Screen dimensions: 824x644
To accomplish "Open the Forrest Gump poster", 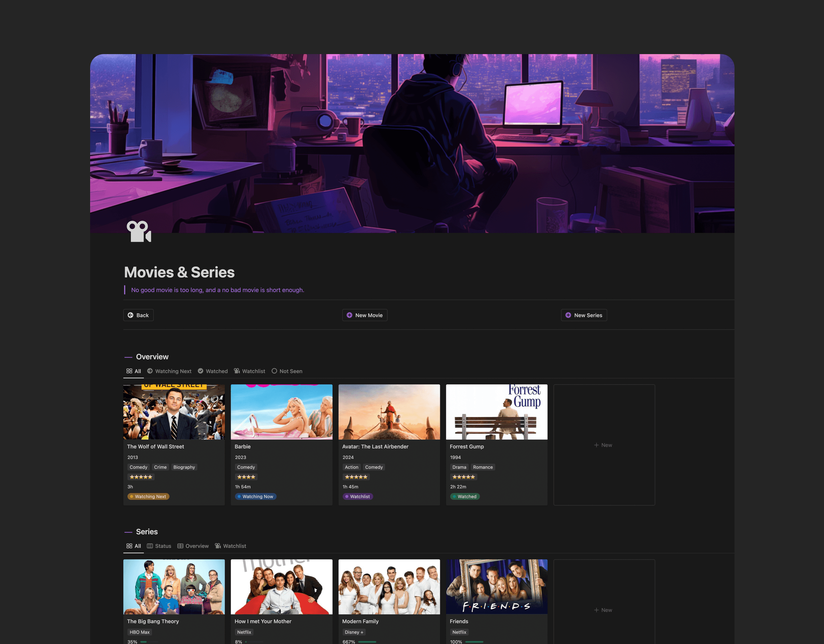I will point(497,412).
